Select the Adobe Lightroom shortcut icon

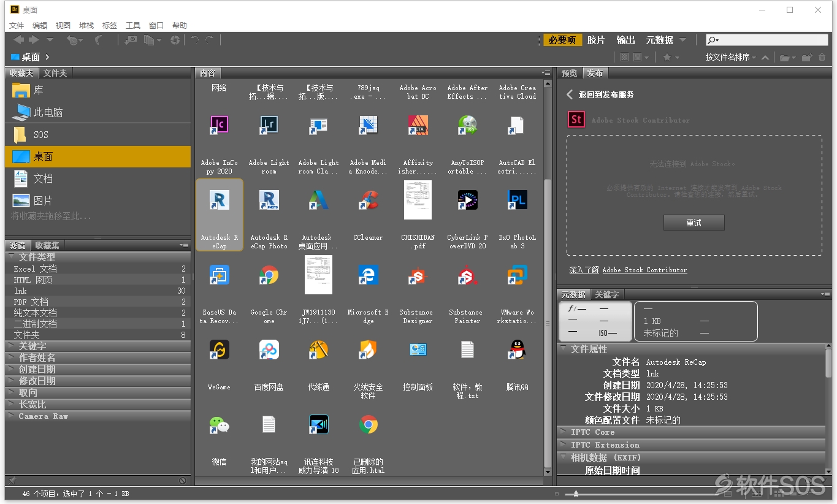click(x=269, y=124)
